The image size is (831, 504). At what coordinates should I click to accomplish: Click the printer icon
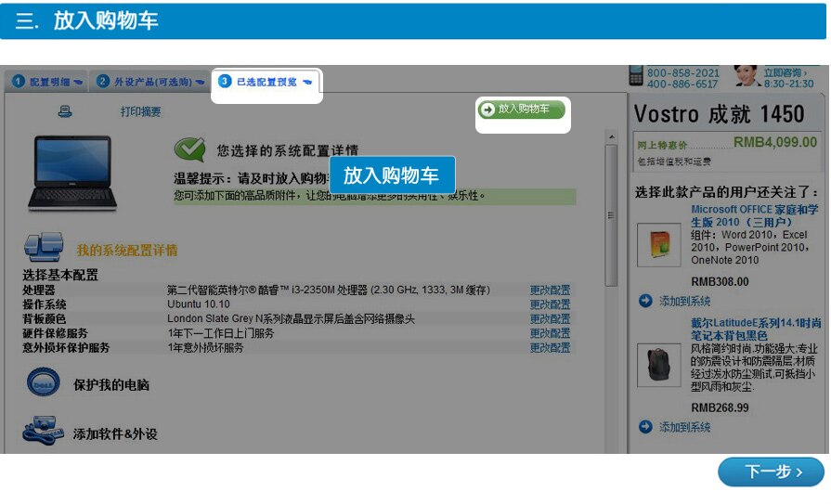[x=65, y=111]
